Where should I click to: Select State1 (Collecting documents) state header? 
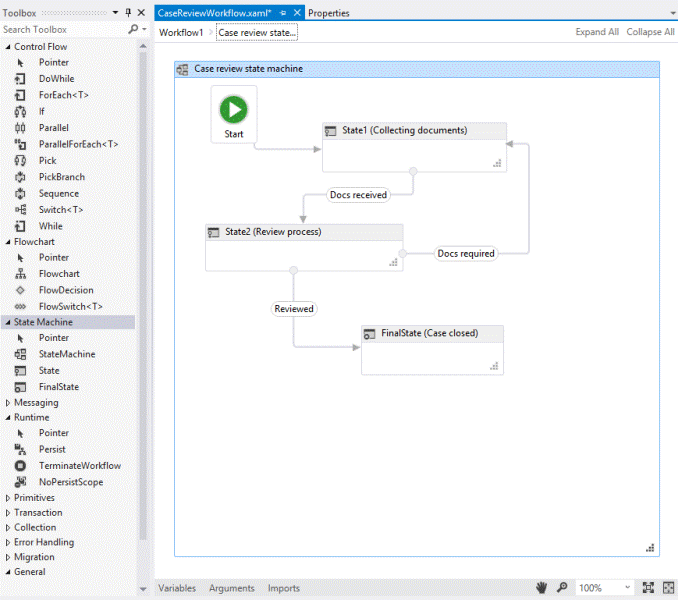[x=414, y=131]
